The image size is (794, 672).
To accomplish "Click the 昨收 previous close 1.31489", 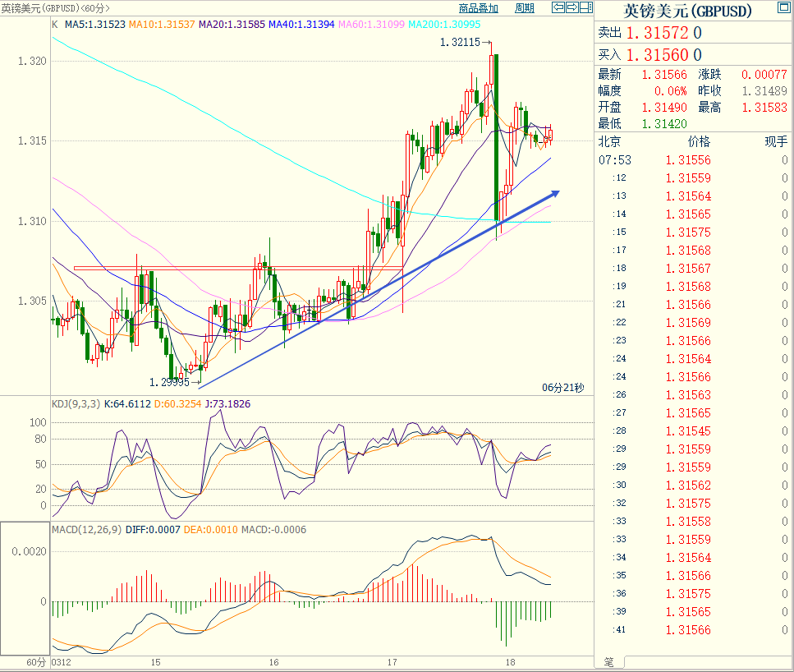I will coord(764,90).
